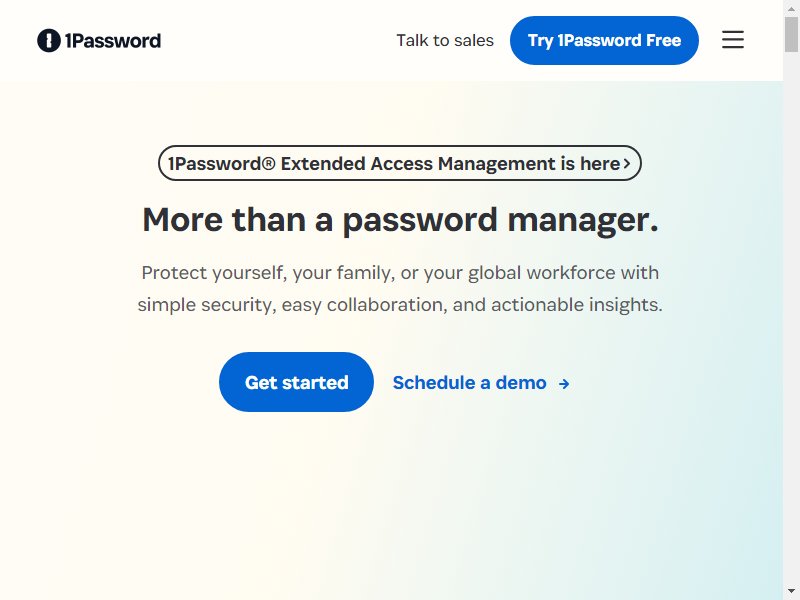Open the Talk to sales link
The height and width of the screenshot is (600, 800).
coord(445,40)
